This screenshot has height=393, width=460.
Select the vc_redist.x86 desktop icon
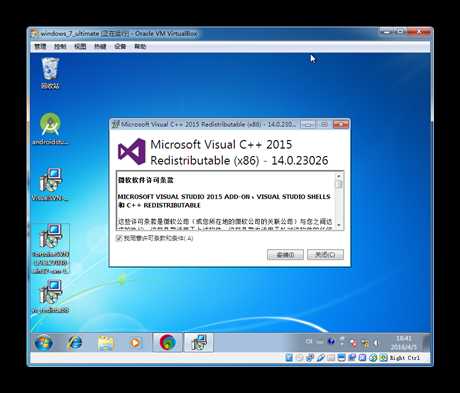[x=50, y=296]
